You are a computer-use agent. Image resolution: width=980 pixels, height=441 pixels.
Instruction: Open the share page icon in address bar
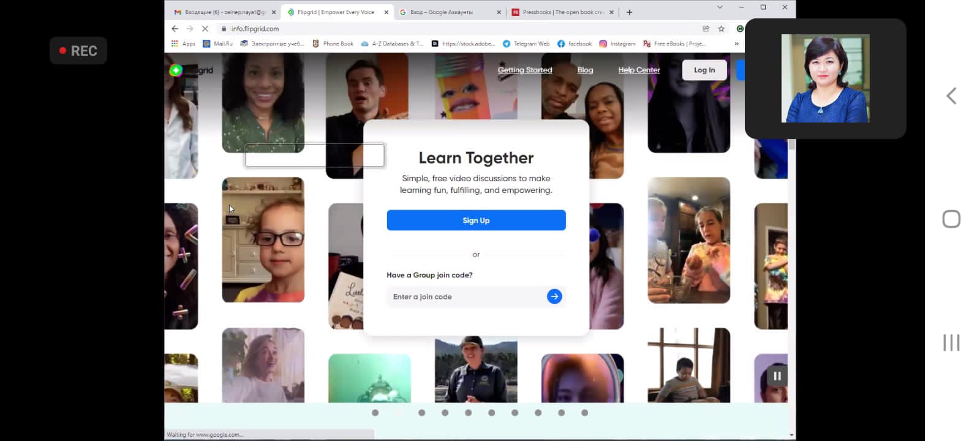tap(706, 29)
